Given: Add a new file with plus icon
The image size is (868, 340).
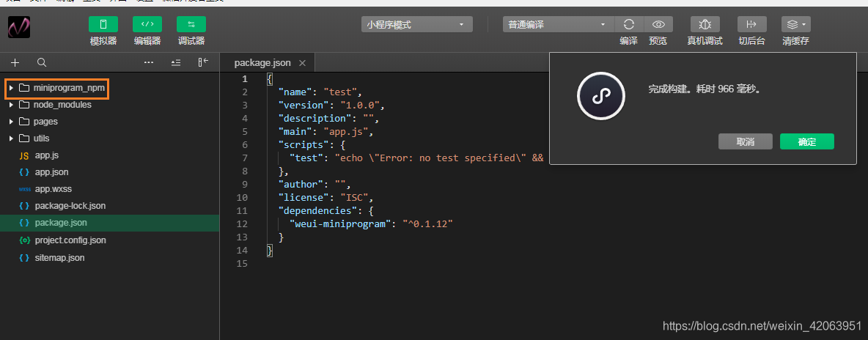Looking at the screenshot, I should 15,62.
